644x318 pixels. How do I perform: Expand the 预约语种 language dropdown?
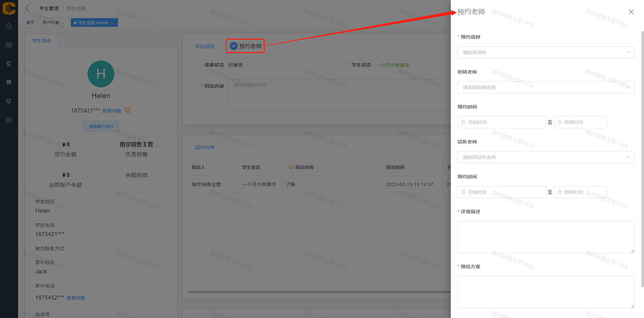pyautogui.click(x=545, y=52)
